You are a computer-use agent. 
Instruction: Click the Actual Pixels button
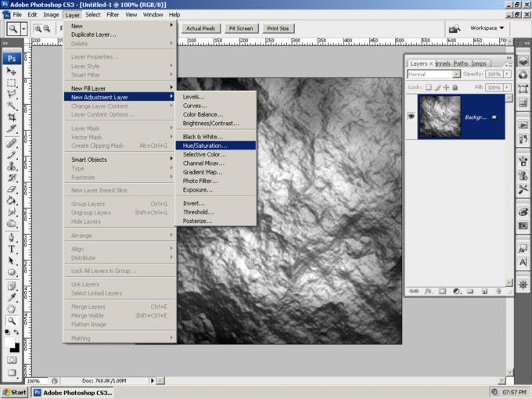coord(200,28)
